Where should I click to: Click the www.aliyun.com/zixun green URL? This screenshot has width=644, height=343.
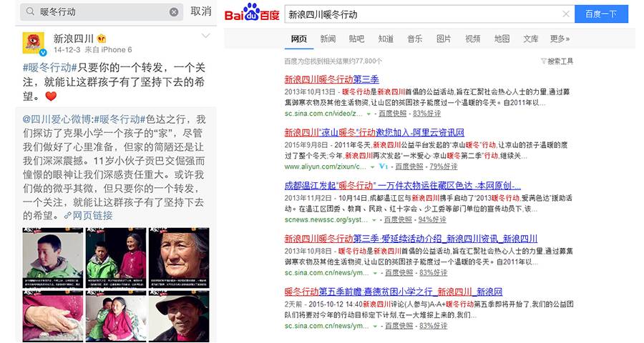[x=325, y=166]
